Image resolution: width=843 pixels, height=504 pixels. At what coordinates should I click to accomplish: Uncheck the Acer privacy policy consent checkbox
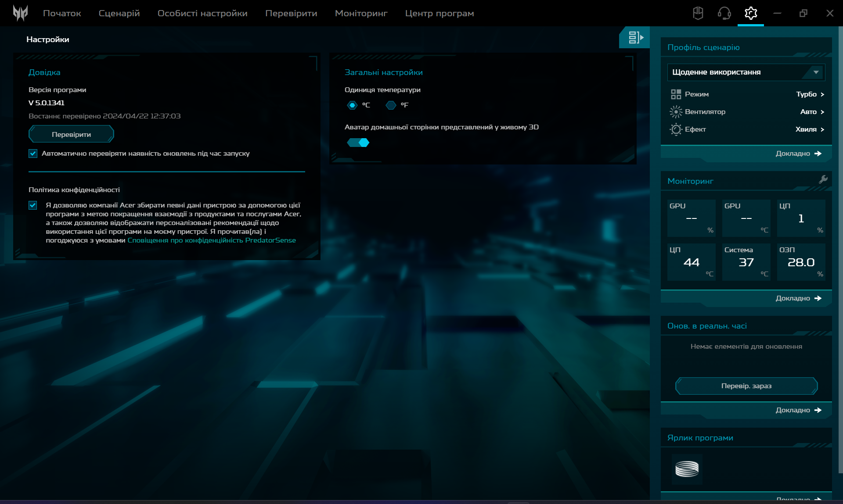(x=33, y=205)
